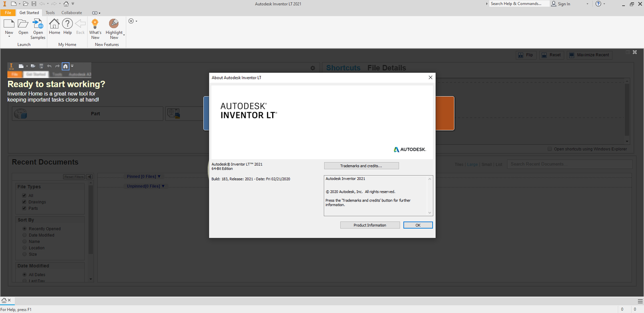644x313 pixels.
Task: Click the Flip layout button
Action: tap(526, 55)
